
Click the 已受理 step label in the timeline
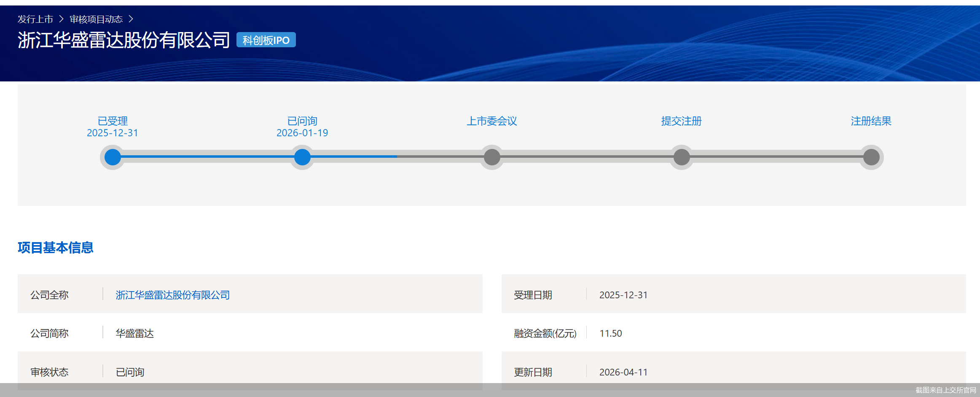[x=113, y=121]
